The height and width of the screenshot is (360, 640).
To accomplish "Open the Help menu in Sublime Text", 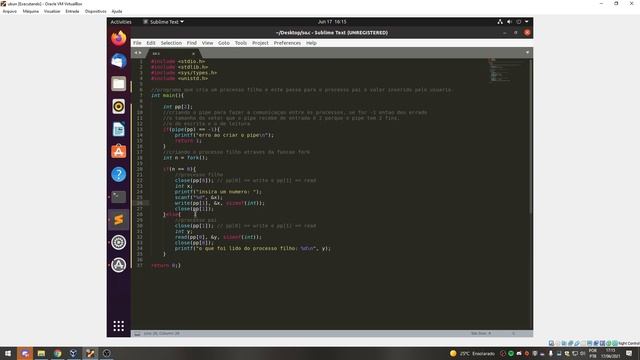I will click(311, 43).
